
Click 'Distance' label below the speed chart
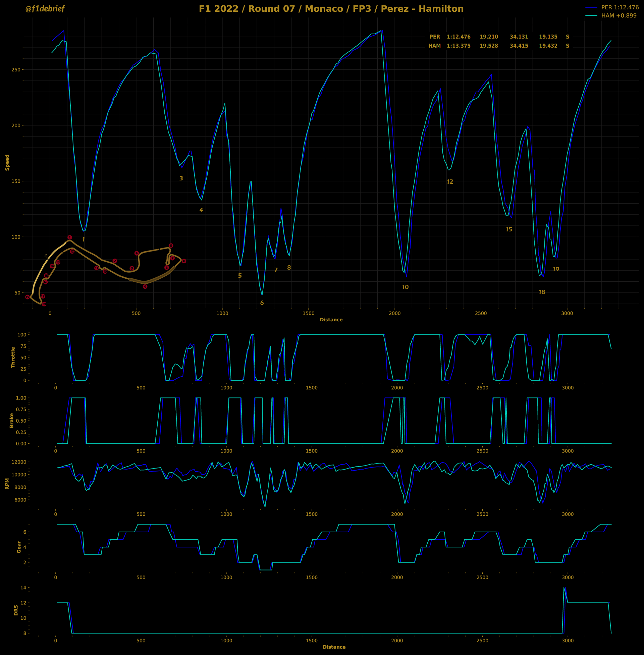point(331,320)
